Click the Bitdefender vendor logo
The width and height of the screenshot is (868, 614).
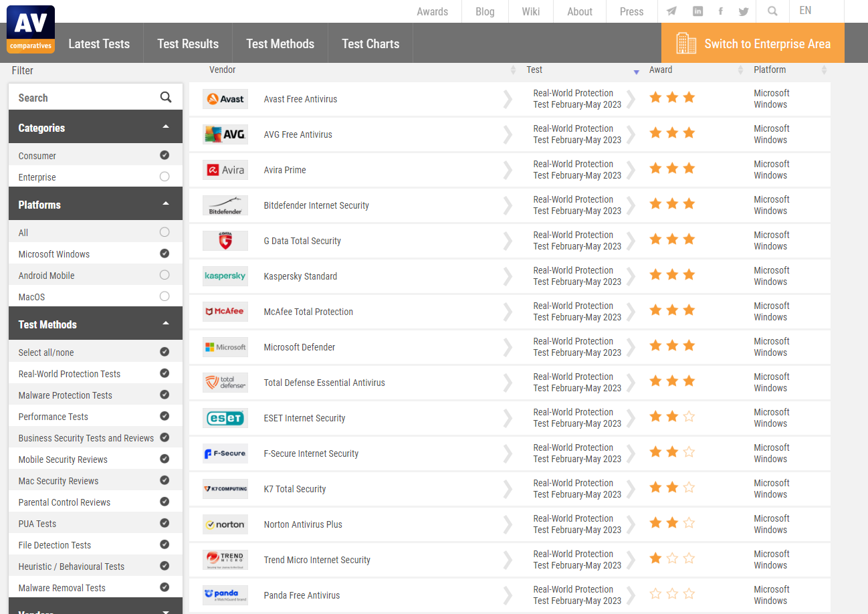225,205
